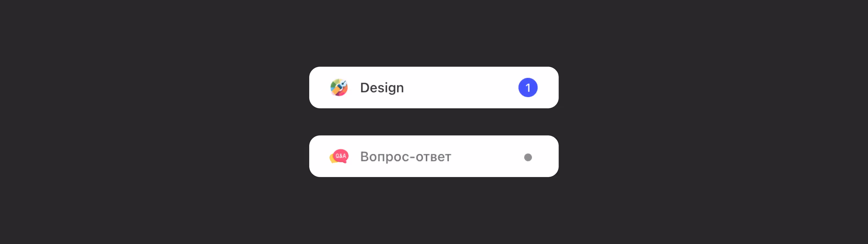The width and height of the screenshot is (868, 244).
Task: Click the gray dot next to Вопрос-ответ
Action: [x=528, y=158]
